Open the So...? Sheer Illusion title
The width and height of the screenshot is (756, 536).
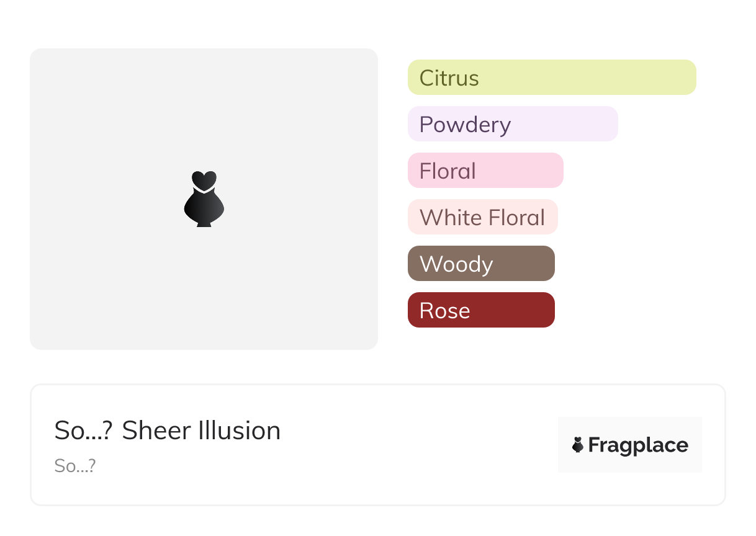coord(167,431)
